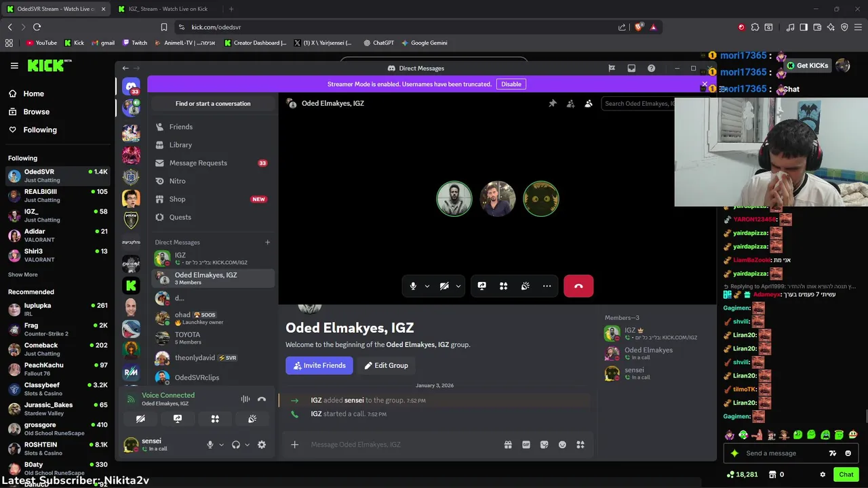Open browser extensions puzzle icon
Image resolution: width=868 pixels, height=488 pixels.
click(755, 27)
